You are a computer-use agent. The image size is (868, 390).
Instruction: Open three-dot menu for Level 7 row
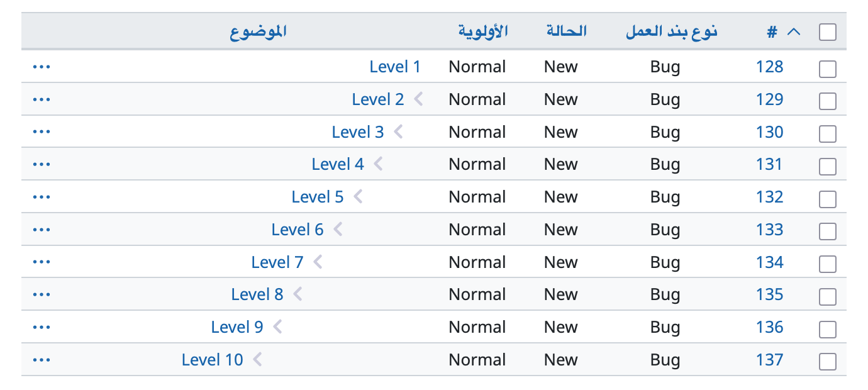[x=42, y=262]
